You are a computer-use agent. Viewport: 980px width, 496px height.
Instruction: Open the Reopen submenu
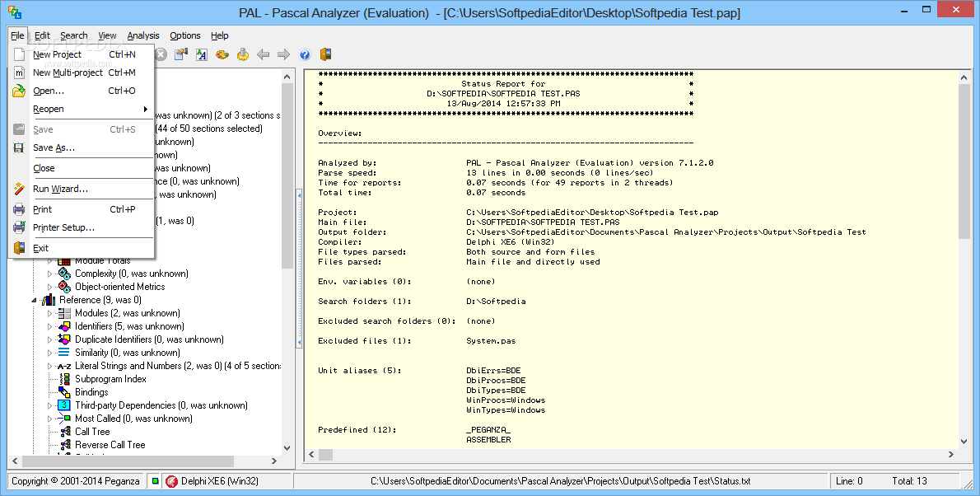pos(82,109)
